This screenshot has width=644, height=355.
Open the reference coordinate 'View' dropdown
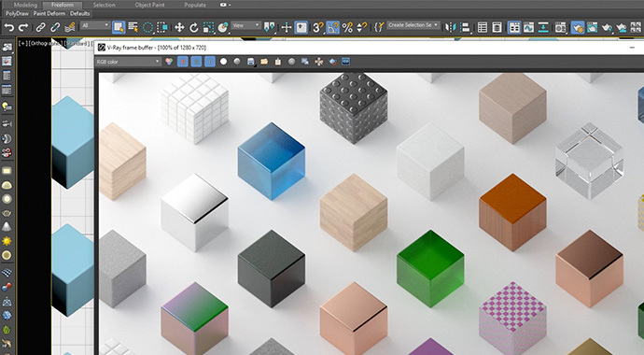pos(245,25)
